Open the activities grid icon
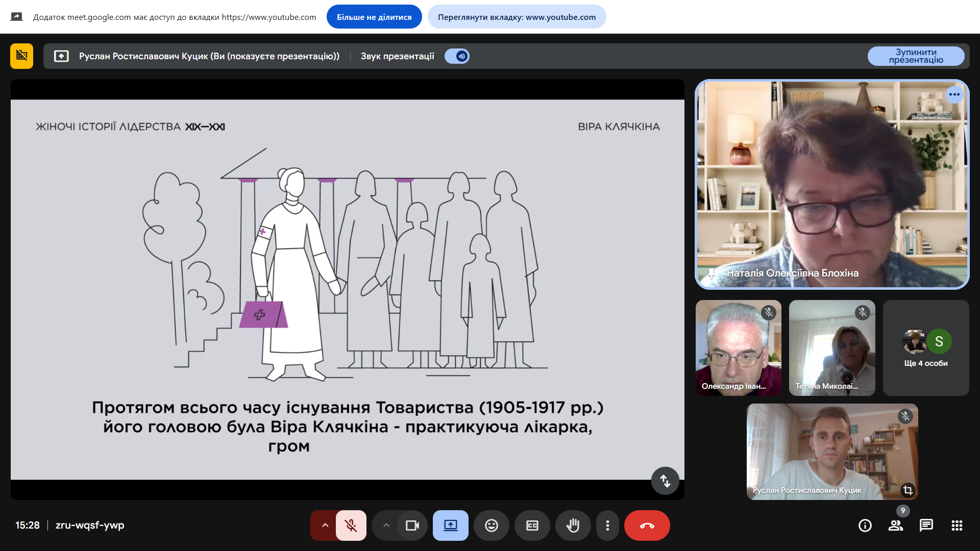The width and height of the screenshot is (980, 551). [x=957, y=525]
